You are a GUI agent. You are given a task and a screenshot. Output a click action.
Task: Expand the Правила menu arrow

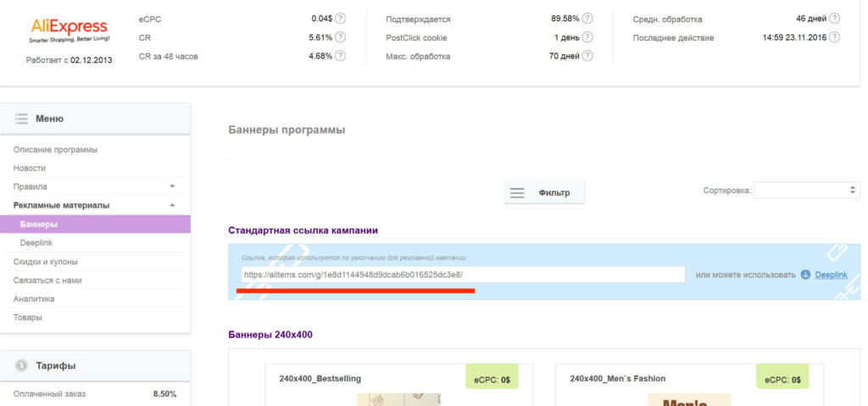(x=172, y=186)
